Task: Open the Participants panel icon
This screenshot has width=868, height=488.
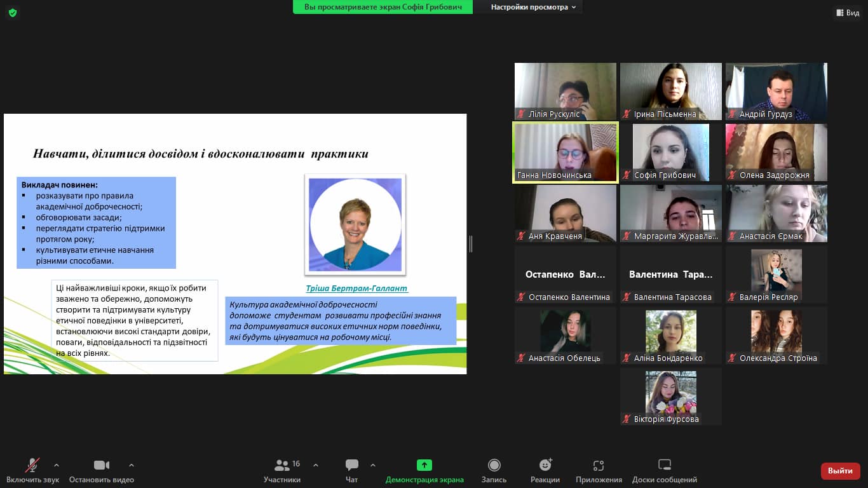Action: coord(282,466)
